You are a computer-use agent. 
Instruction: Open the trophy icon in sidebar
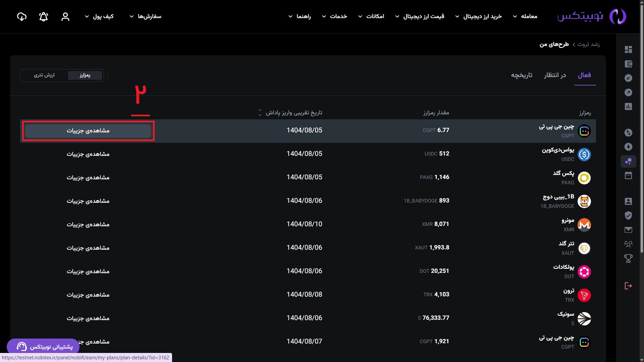tap(628, 258)
